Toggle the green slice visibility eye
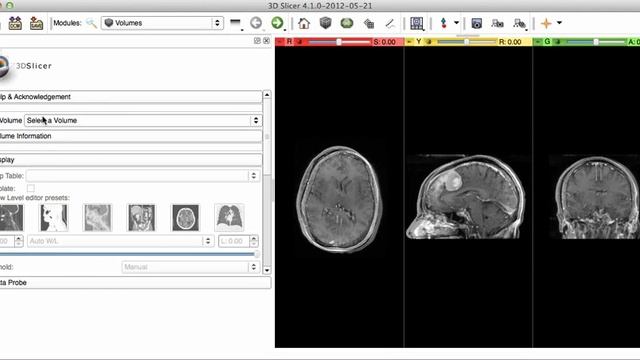Screen dimensions: 640x360 coord(558,42)
